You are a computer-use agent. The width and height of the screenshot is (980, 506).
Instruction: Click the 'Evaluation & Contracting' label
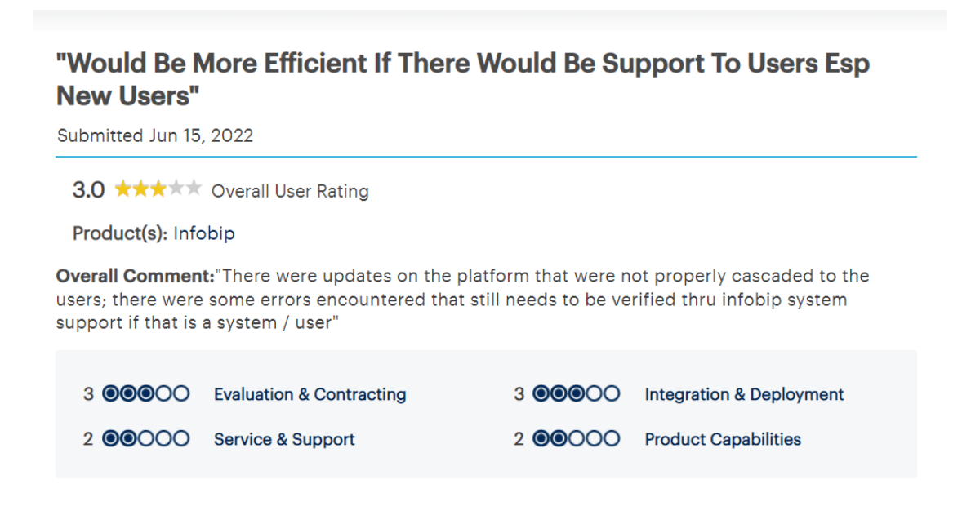pos(310,394)
